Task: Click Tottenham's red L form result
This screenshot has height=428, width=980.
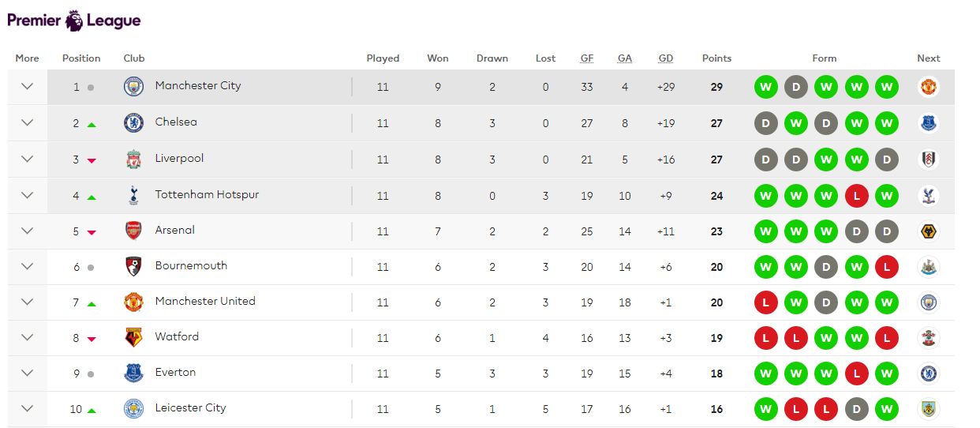Action: [x=856, y=196]
